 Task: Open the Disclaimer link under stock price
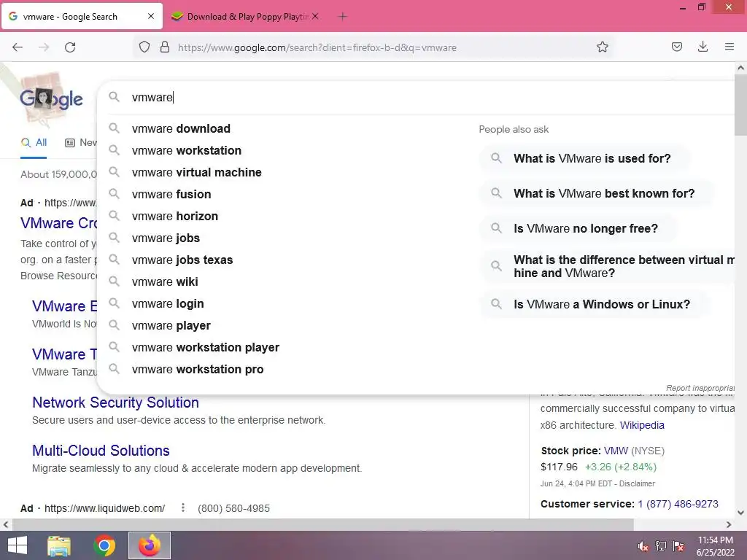point(637,483)
